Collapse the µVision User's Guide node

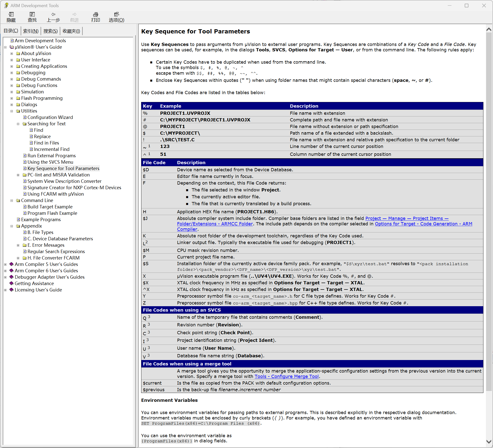point(5,47)
